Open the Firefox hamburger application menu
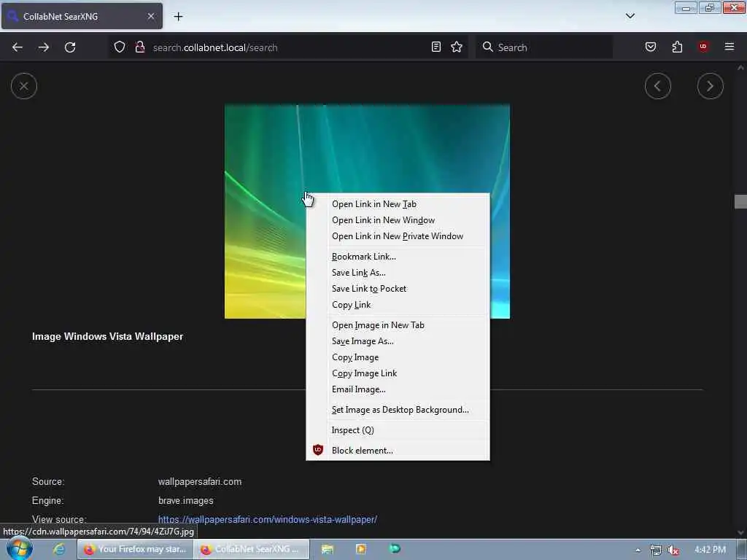 pos(729,47)
